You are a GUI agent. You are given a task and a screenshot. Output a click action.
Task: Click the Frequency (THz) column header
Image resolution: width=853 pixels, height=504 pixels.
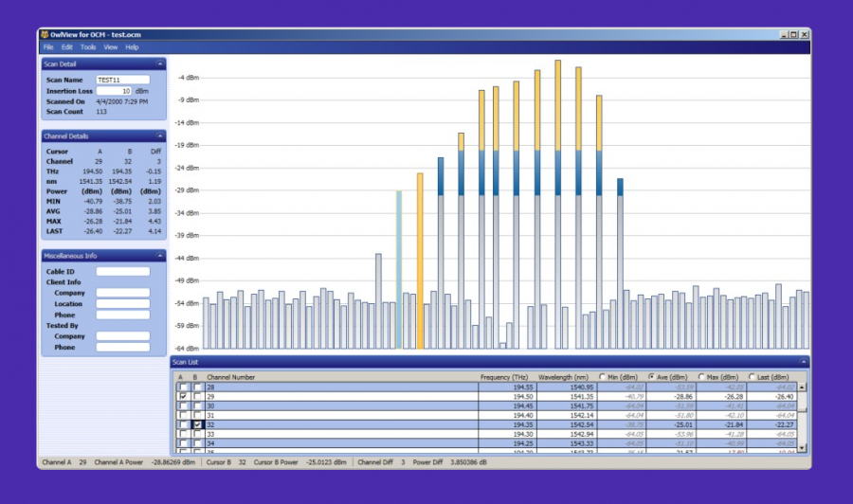click(504, 377)
